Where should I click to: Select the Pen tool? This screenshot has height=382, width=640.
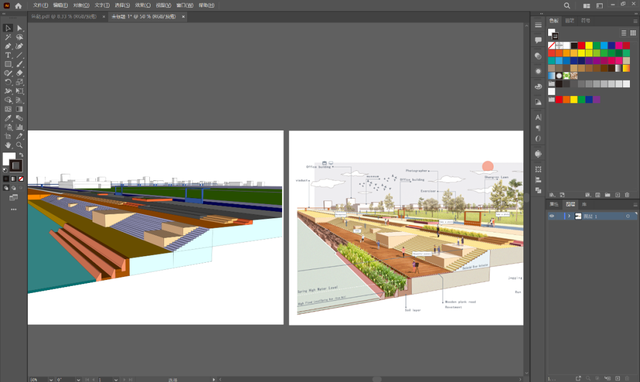coord(8,46)
